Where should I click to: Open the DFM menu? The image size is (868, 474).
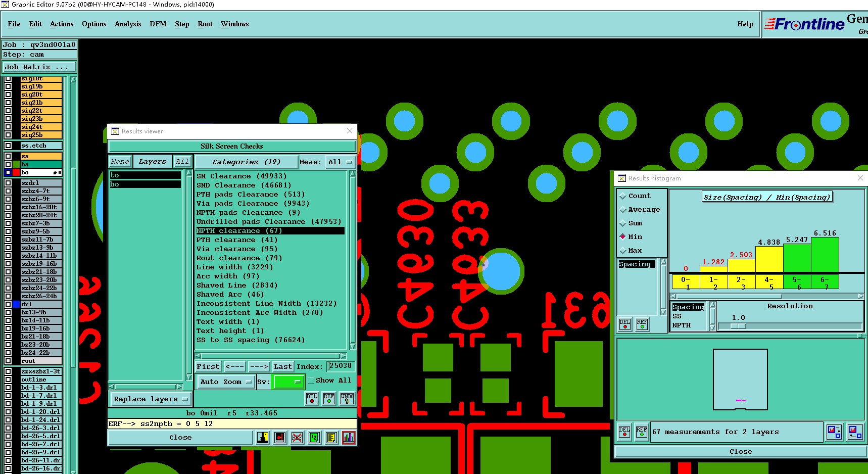point(158,24)
